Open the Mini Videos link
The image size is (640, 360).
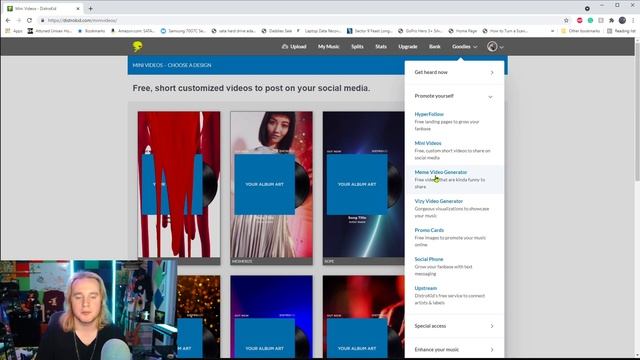(x=428, y=143)
